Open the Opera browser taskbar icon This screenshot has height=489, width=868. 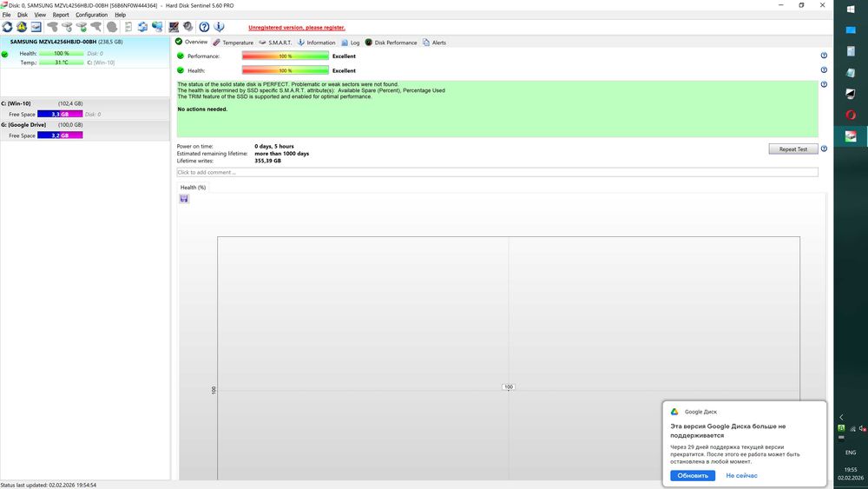click(x=851, y=115)
